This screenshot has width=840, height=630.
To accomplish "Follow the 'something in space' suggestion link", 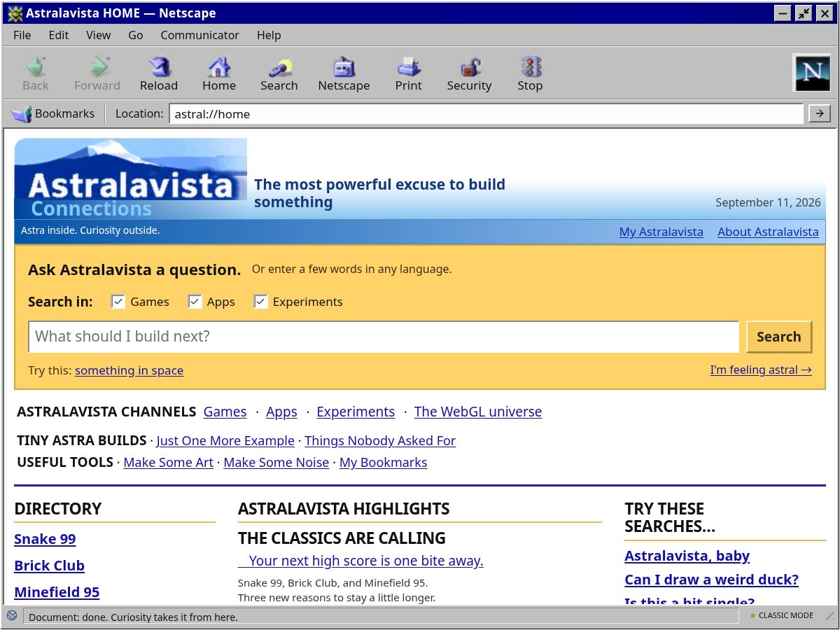I will (x=129, y=370).
